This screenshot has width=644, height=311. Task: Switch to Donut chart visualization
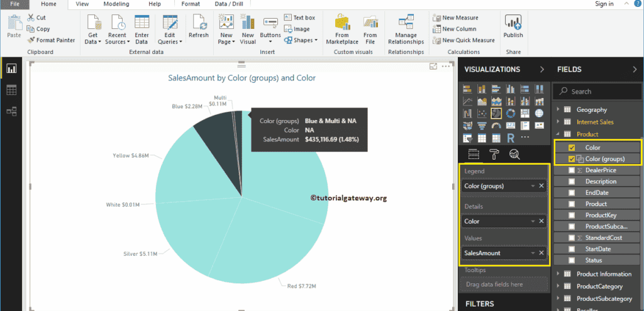pos(511,113)
